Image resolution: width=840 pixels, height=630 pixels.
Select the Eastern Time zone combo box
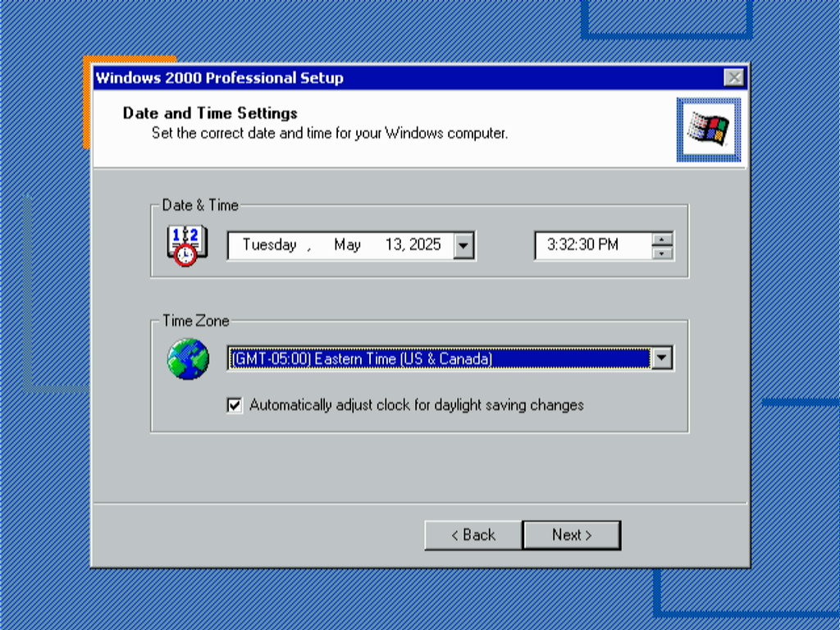450,358
